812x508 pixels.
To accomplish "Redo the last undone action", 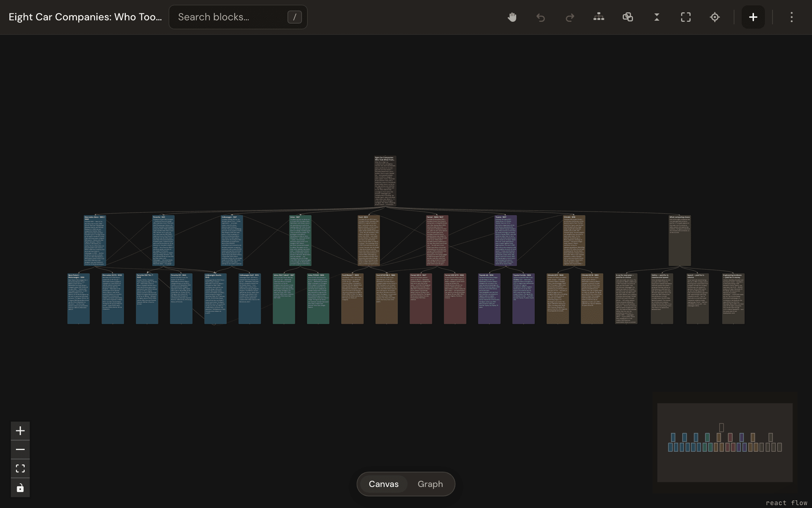I will click(570, 17).
